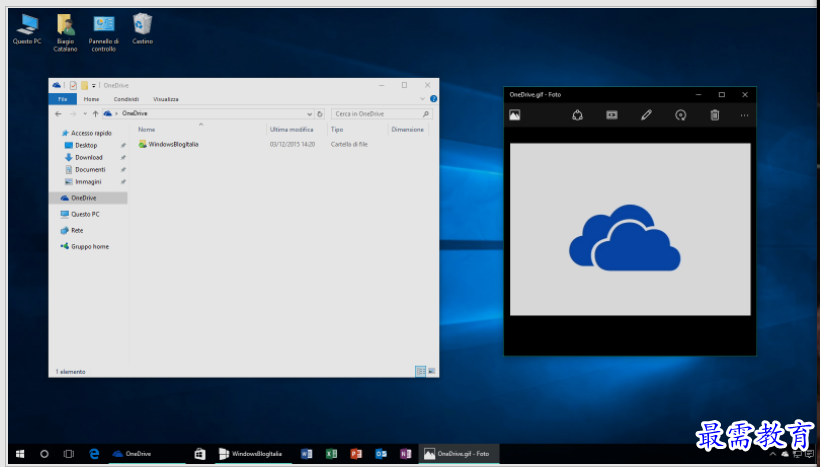820x467 pixels.
Task: Expand the ribbon using the chevron arrow
Action: tap(423, 99)
